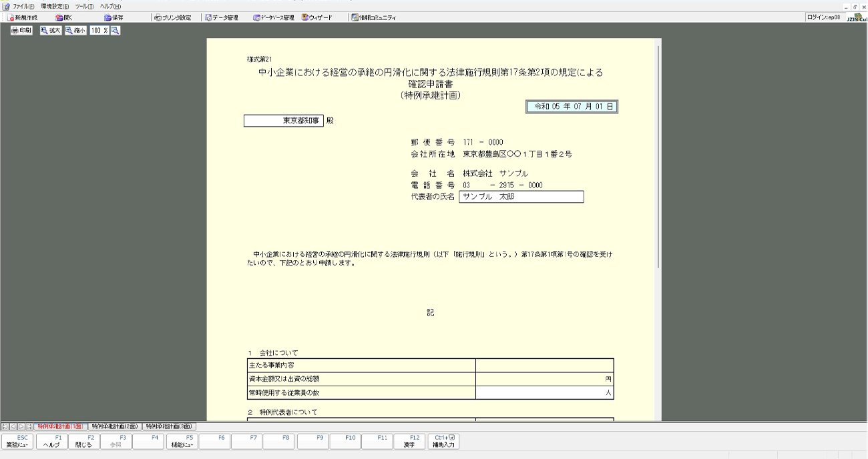This screenshot has height=459, width=868.
Task: Print the form using the 印刷 button
Action: tap(21, 31)
